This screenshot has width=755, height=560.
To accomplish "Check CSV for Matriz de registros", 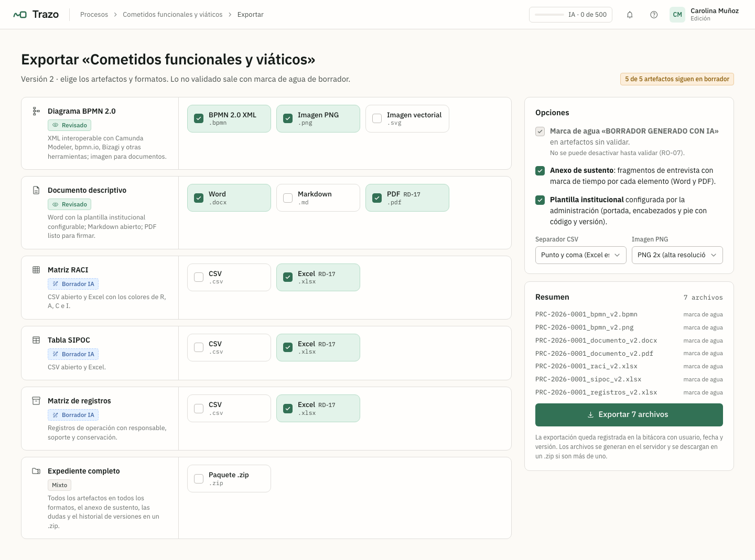I will pos(199,408).
